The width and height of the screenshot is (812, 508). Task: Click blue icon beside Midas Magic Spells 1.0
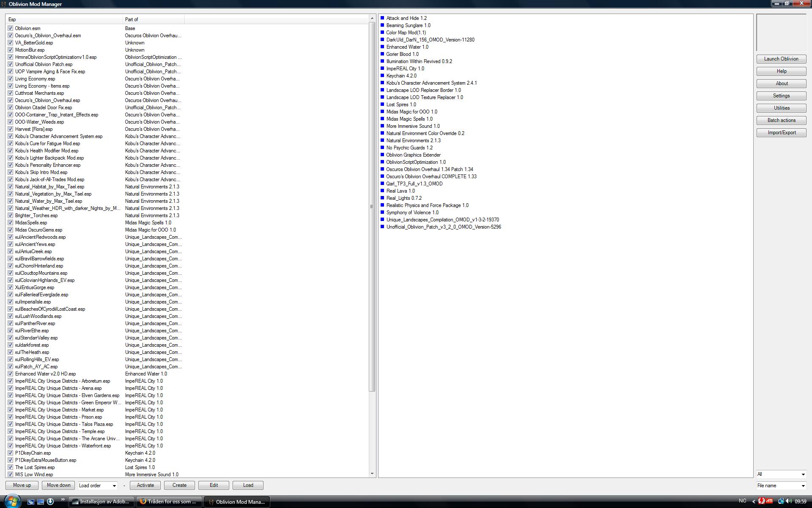pyautogui.click(x=382, y=119)
